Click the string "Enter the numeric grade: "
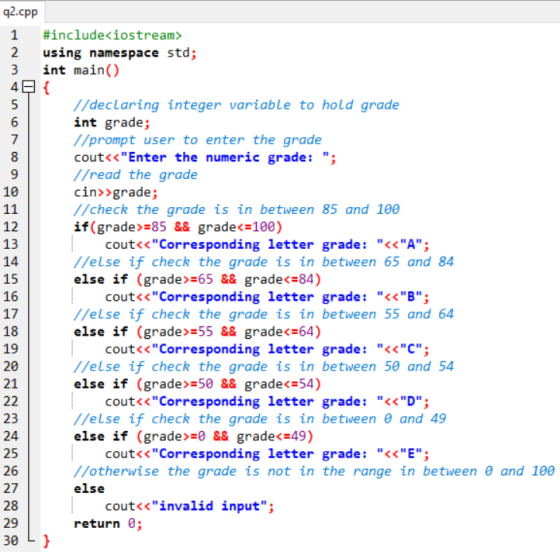Screen dimensions: 560x552 click(225, 157)
